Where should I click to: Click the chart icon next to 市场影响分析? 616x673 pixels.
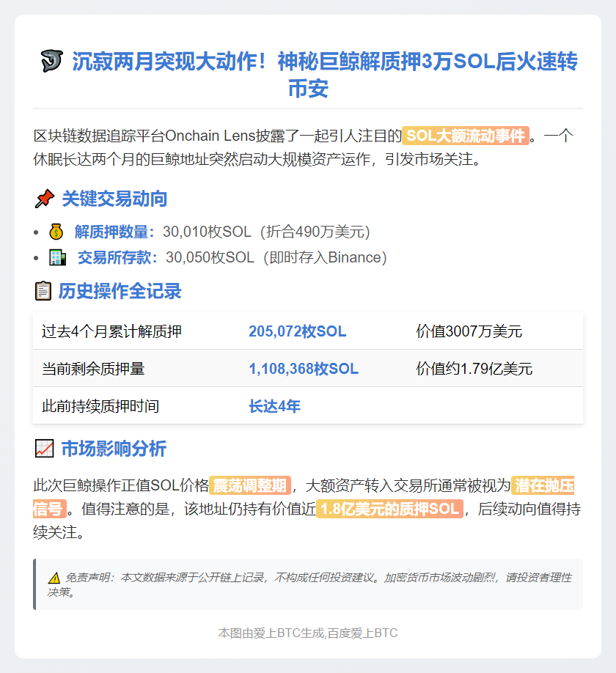pos(44,449)
